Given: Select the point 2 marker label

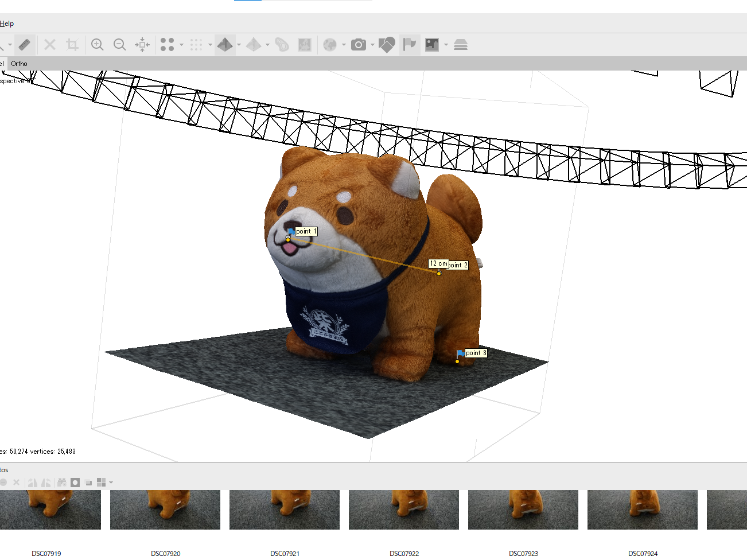Looking at the screenshot, I should (458, 265).
